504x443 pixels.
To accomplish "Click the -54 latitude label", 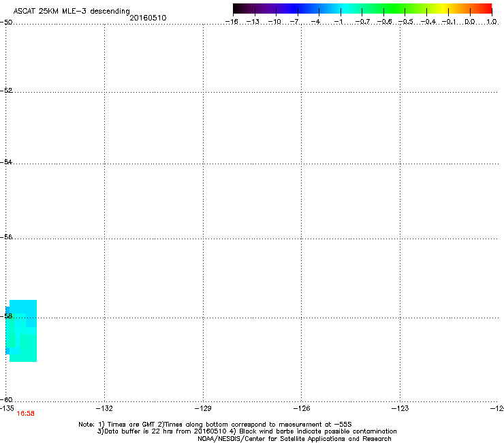I will coord(6,162).
